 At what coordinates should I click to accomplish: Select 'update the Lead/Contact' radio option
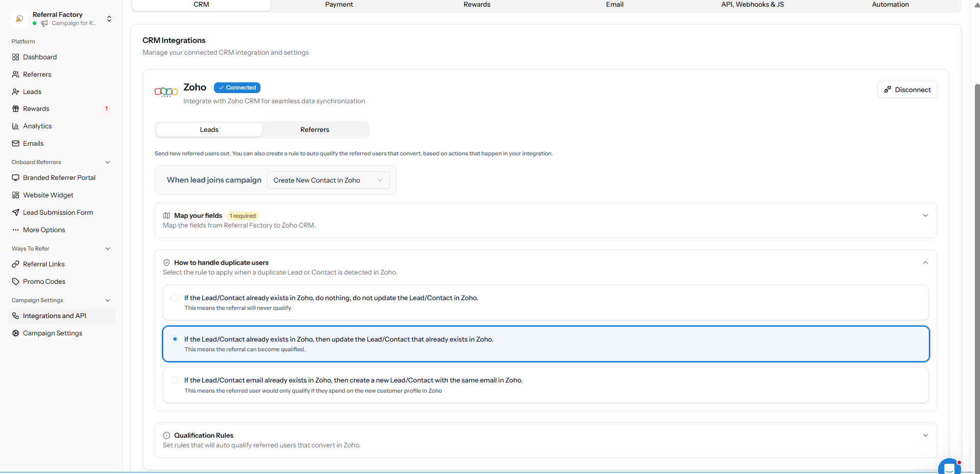[x=175, y=339]
